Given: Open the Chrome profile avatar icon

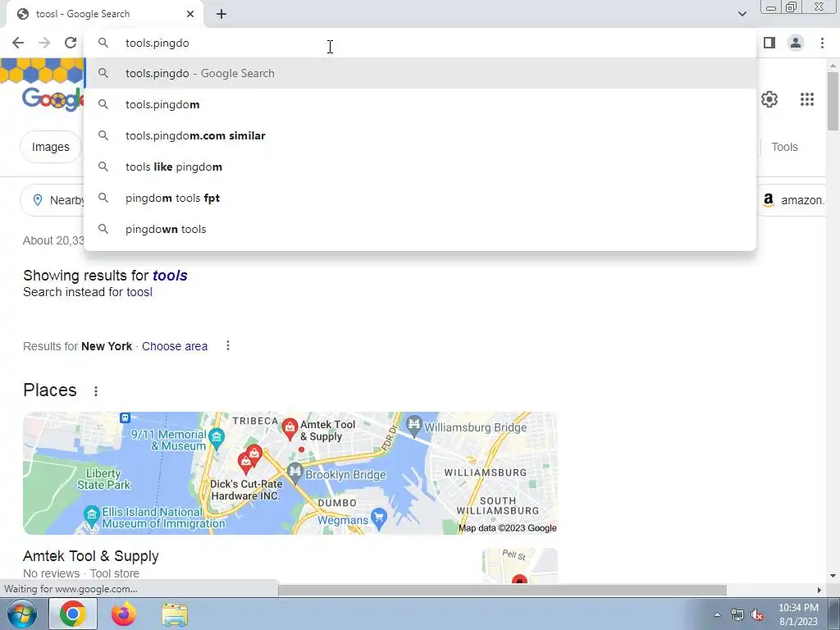Looking at the screenshot, I should 796,43.
